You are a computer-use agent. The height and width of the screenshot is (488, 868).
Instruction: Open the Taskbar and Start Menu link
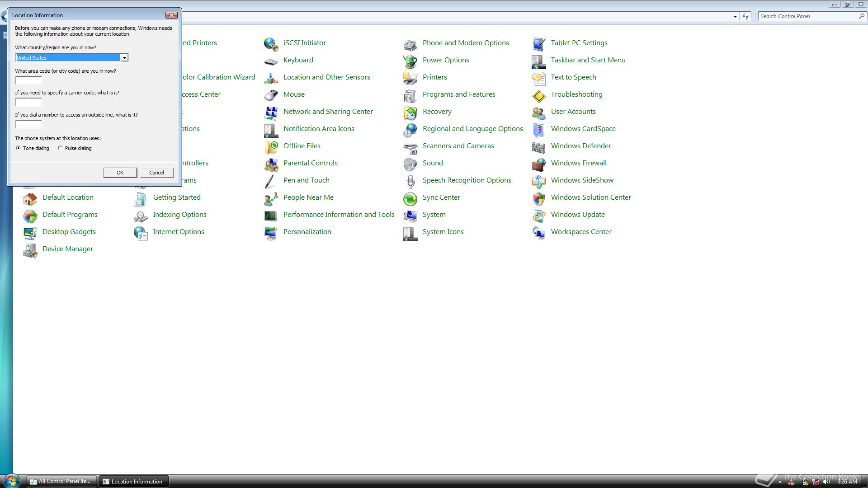tap(588, 60)
